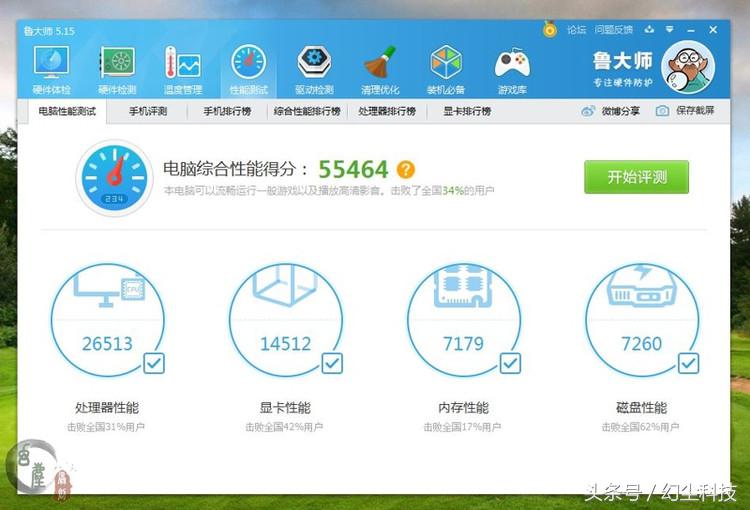Image resolution: width=750 pixels, height=510 pixels.
Task: Switch to the 电脑性能测试 tab
Action: 67,111
